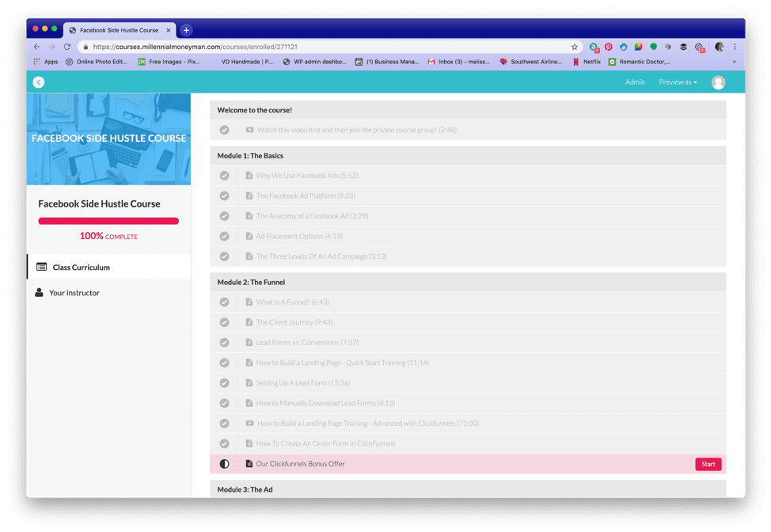Toggle checkmark for Why We Use Facebook Ads
The image size is (771, 532).
pos(225,176)
